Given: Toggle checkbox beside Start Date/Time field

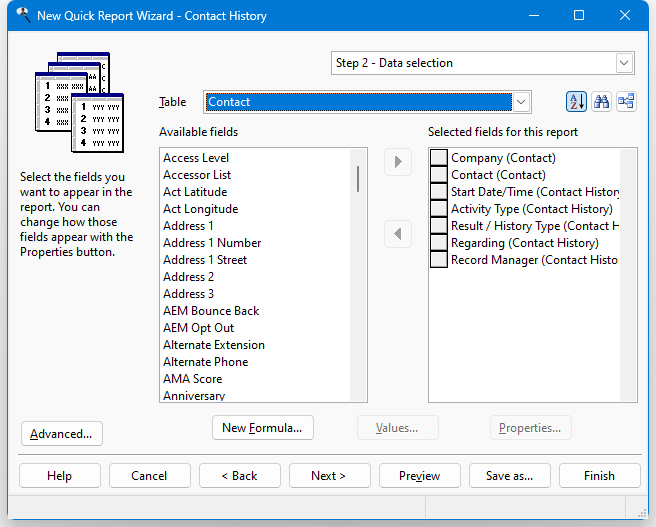Looking at the screenshot, I should coord(439,192).
